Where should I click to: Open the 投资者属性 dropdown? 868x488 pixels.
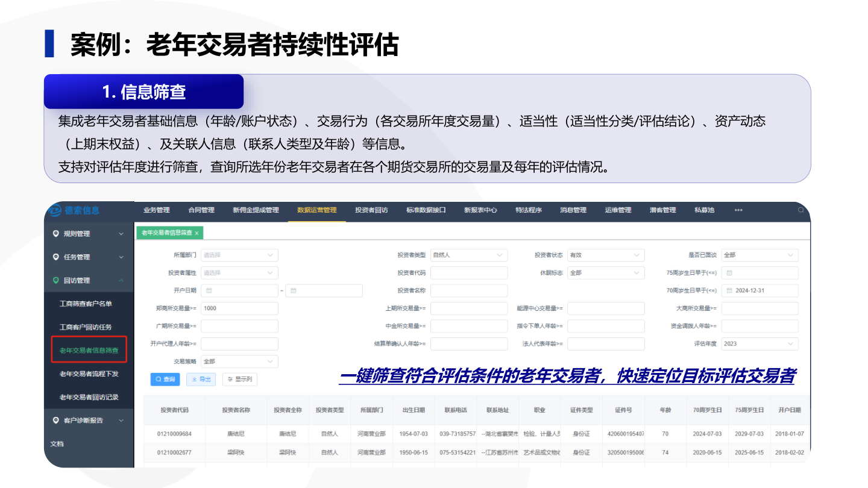click(239, 273)
